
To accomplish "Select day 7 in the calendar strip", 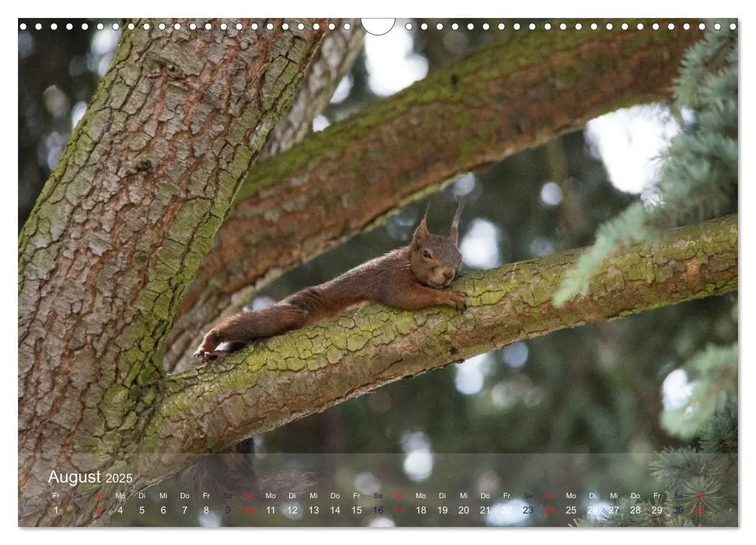I will point(185,510).
